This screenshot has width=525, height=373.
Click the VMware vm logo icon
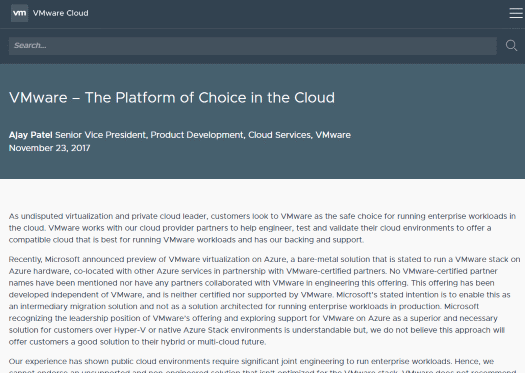click(x=19, y=13)
